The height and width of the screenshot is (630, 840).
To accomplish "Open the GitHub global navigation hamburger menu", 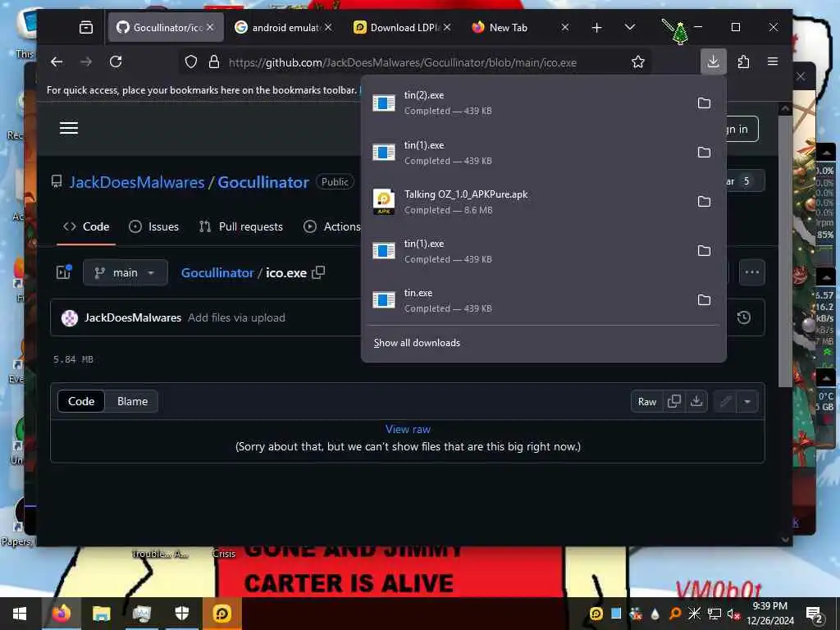I will 69,128.
